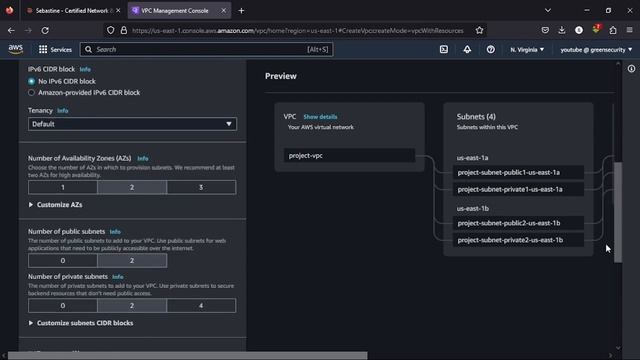Open the extensions puzzle icon
The width and height of the screenshot is (640, 360).
tap(613, 30)
